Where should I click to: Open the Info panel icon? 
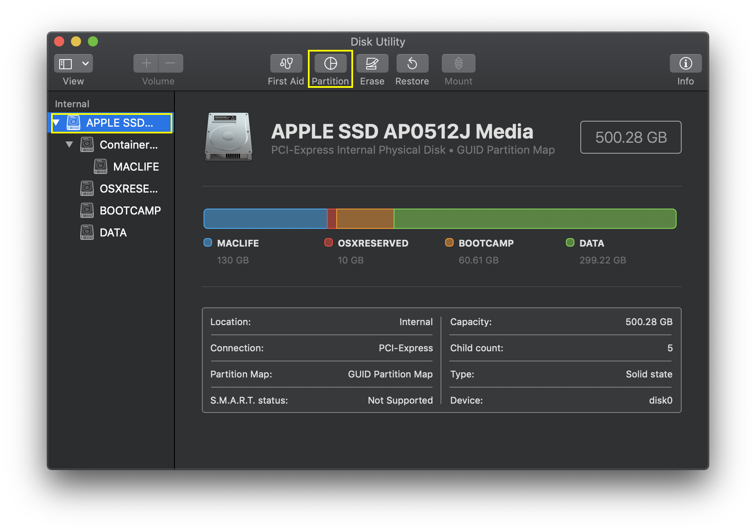pos(685,64)
